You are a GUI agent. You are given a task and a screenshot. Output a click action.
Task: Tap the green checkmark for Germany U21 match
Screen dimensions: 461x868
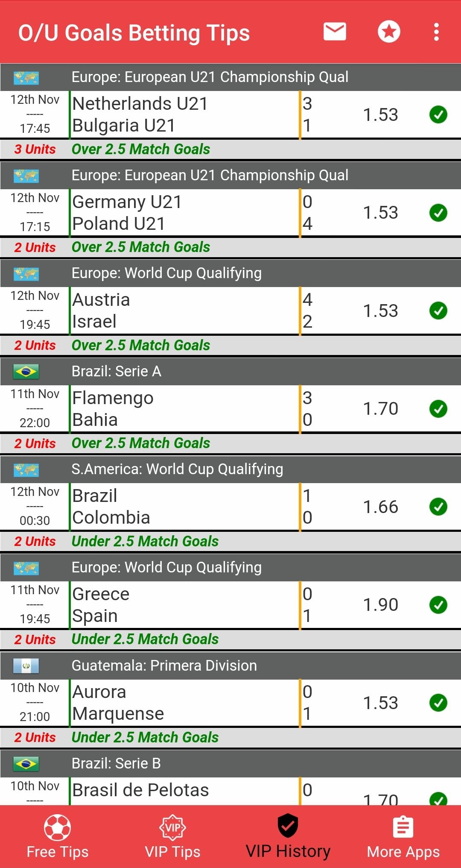(438, 213)
